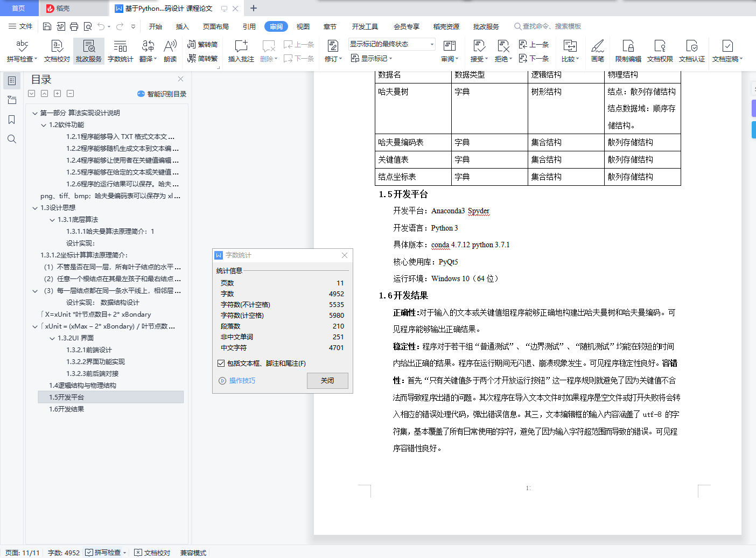Click the minus-box icon under 目录 heading
The width and height of the screenshot is (756, 558).
pyautogui.click(x=71, y=94)
